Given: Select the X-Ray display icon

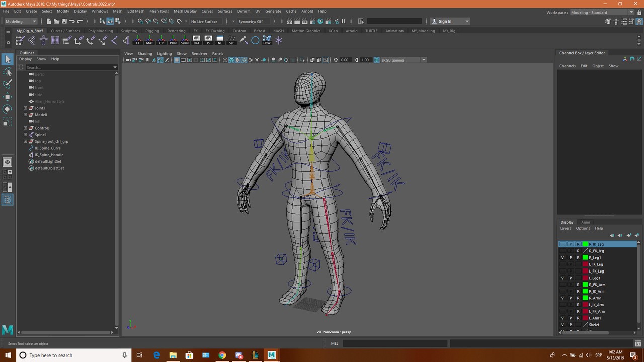Looking at the screenshot, I should [312, 60].
